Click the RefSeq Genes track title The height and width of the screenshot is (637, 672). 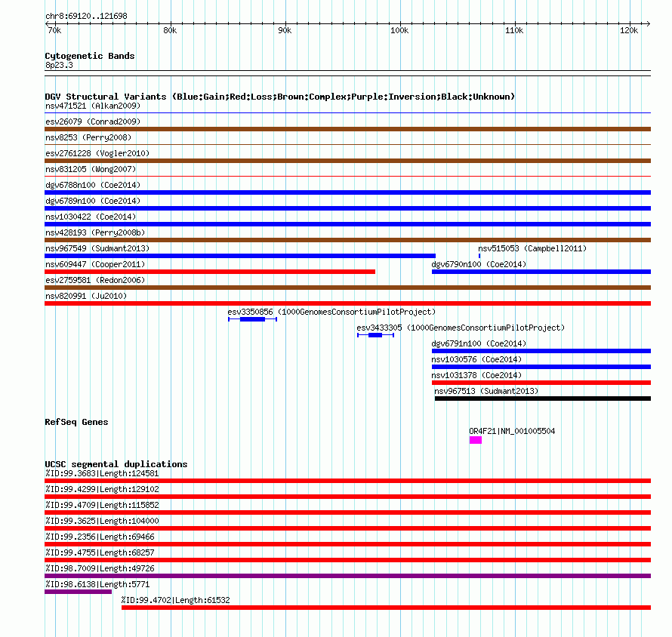[76, 422]
